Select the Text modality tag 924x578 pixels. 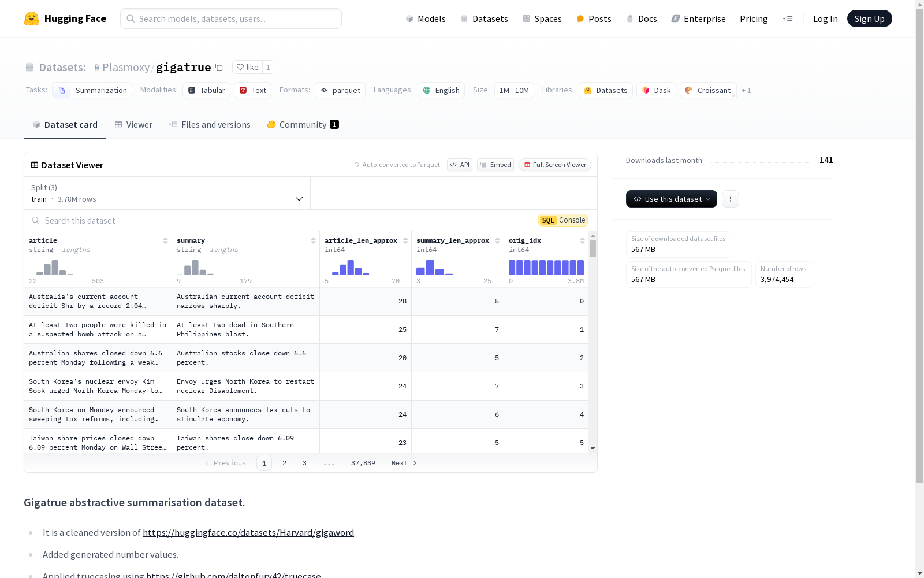pos(253,90)
